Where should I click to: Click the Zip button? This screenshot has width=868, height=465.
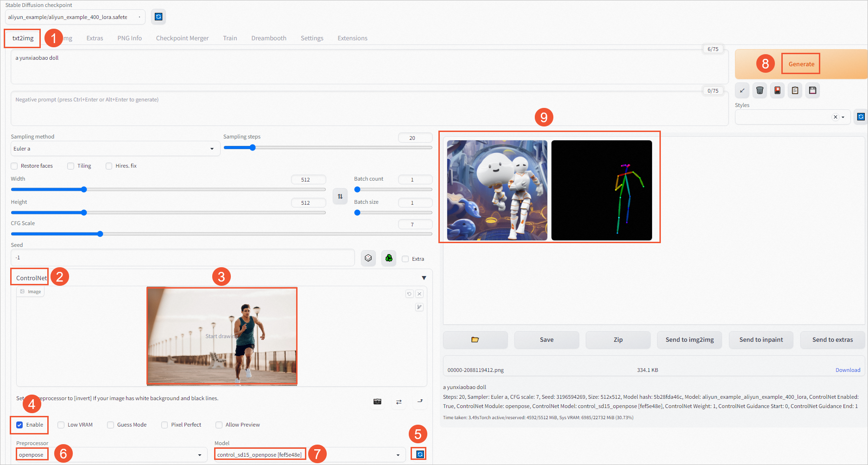[618, 339]
